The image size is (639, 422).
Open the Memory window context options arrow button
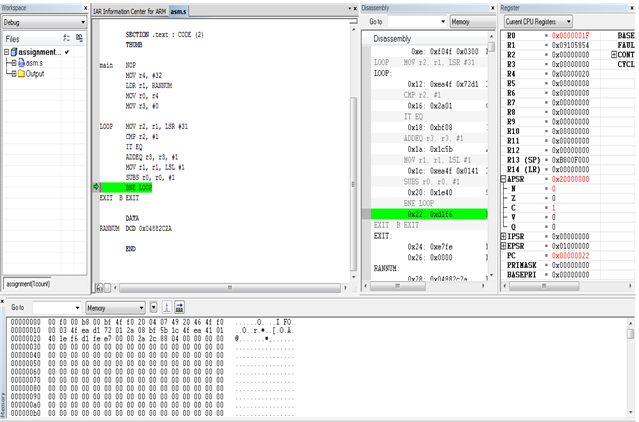pyautogui.click(x=154, y=307)
